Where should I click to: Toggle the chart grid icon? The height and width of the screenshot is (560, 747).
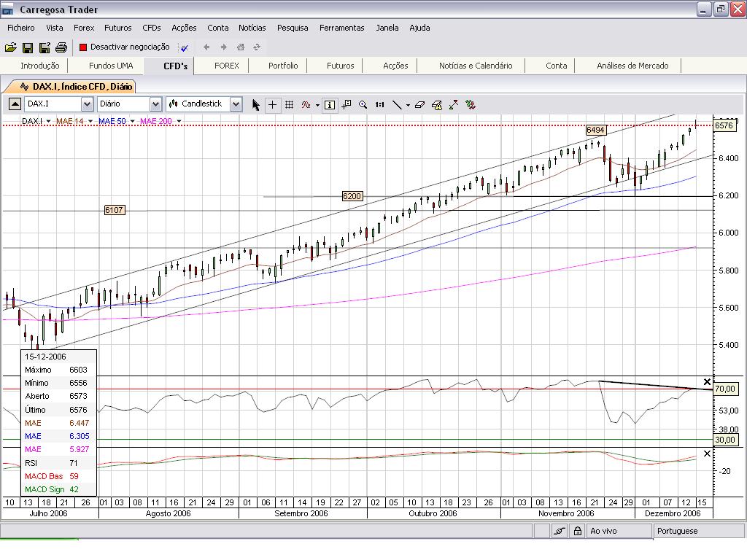pos(289,105)
